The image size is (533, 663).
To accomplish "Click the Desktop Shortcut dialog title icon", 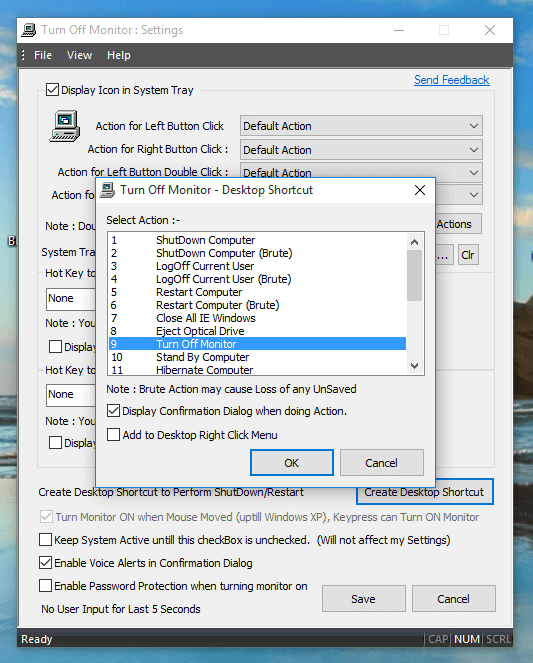I will pyautogui.click(x=107, y=190).
